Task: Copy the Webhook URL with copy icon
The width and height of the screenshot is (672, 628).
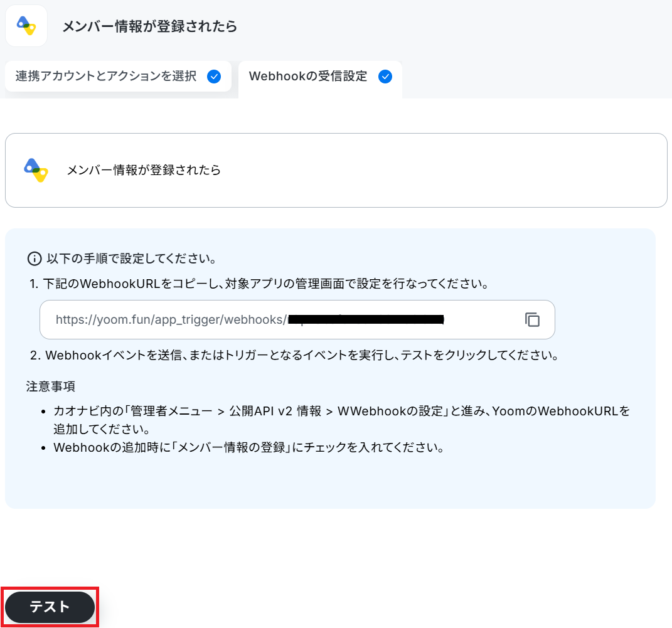Action: point(532,319)
